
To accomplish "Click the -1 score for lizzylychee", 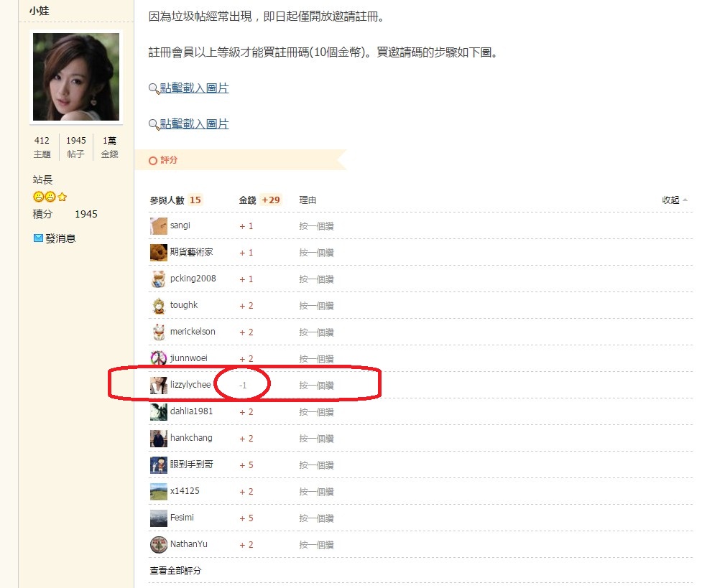I will click(243, 386).
